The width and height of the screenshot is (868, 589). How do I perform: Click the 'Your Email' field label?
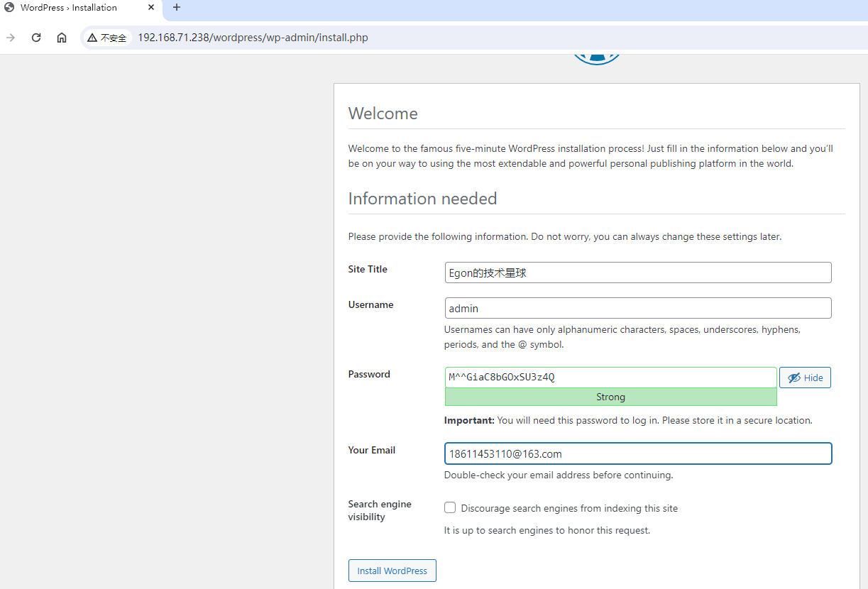[x=371, y=450]
